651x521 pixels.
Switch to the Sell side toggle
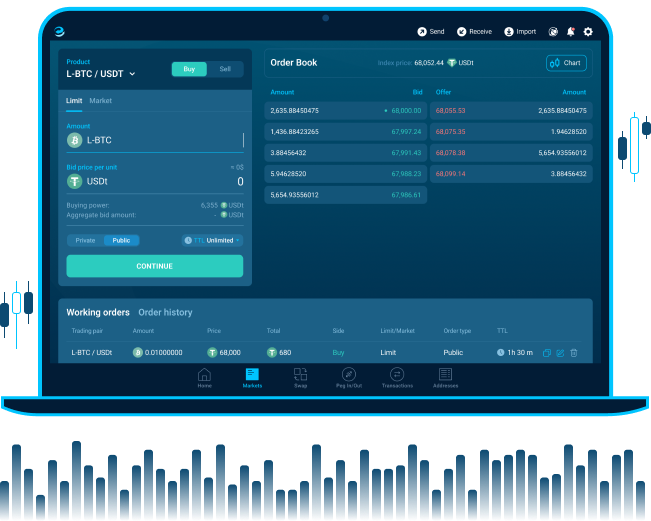click(x=225, y=69)
